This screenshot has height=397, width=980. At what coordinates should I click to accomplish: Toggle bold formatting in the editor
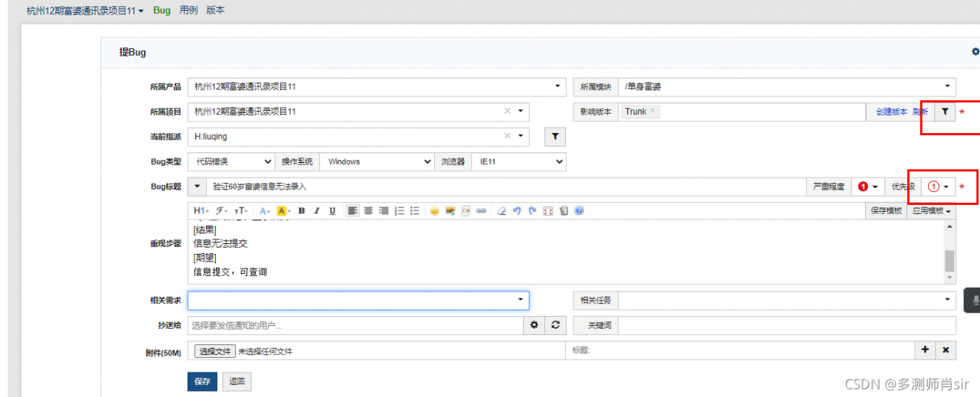pyautogui.click(x=302, y=211)
